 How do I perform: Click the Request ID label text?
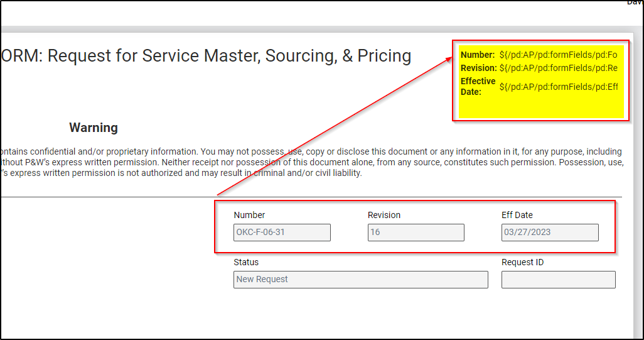pyautogui.click(x=522, y=262)
